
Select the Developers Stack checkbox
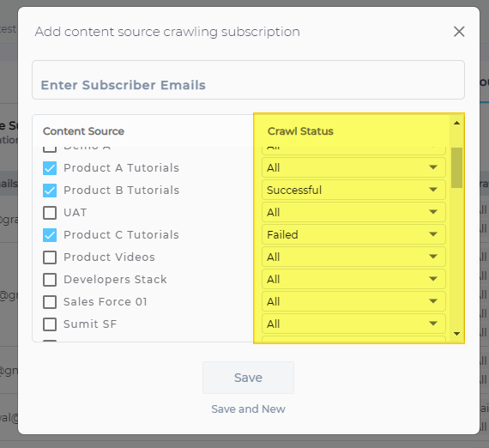(x=50, y=280)
